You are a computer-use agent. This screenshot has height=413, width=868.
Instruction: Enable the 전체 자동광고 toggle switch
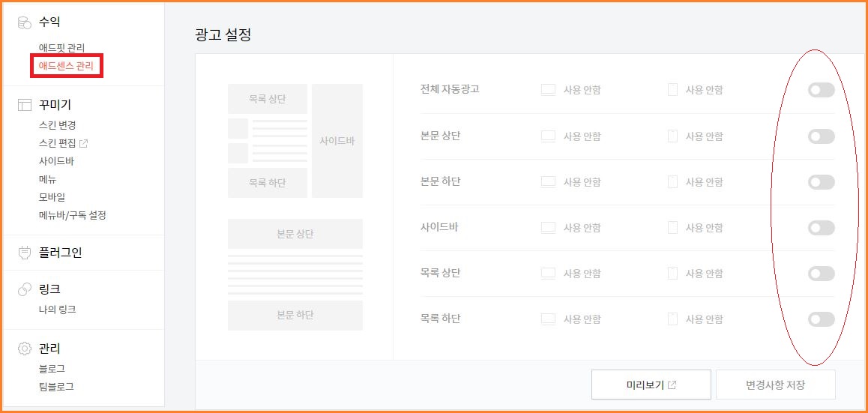coord(821,90)
